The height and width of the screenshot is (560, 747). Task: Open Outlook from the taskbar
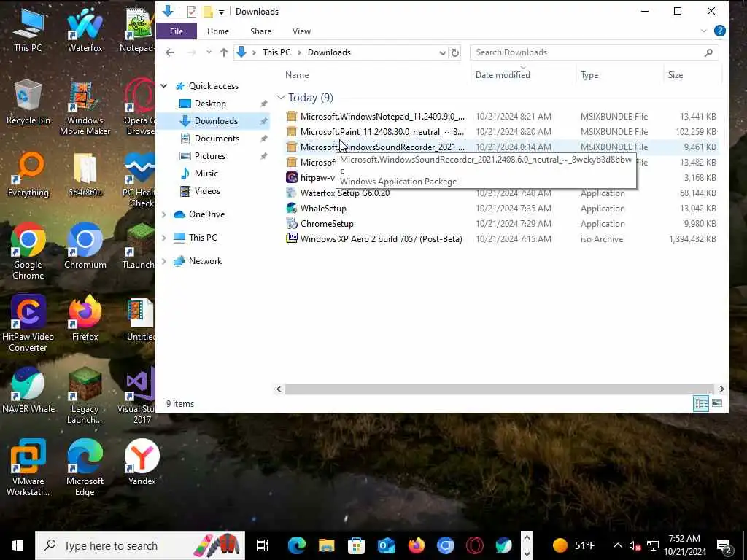[x=387, y=545]
